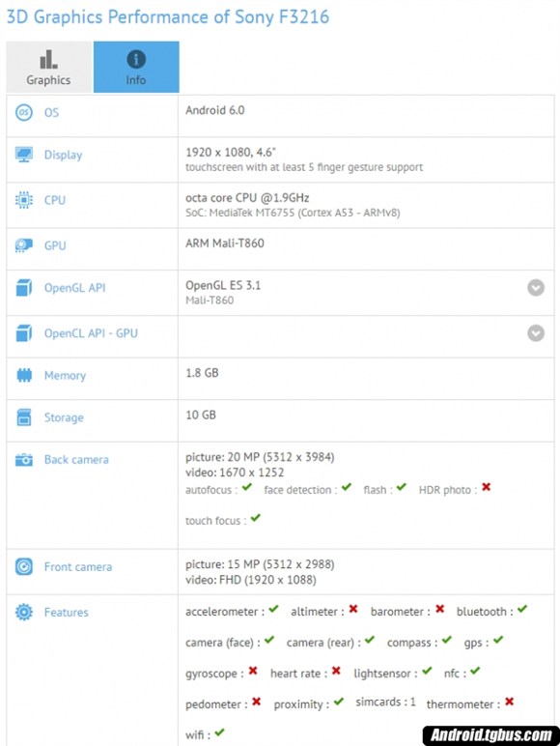The height and width of the screenshot is (746, 560).
Task: Click the autofocus green checkmark
Action: pos(247,487)
